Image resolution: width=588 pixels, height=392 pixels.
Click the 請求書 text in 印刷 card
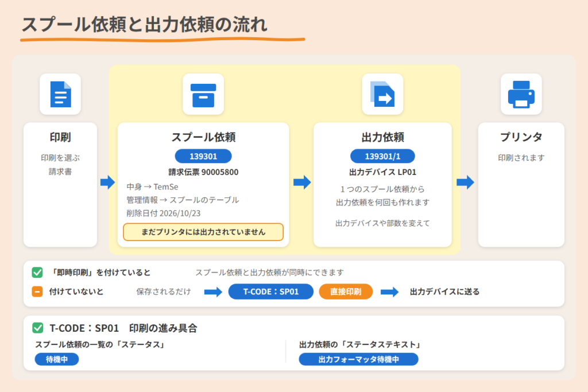pyautogui.click(x=60, y=172)
